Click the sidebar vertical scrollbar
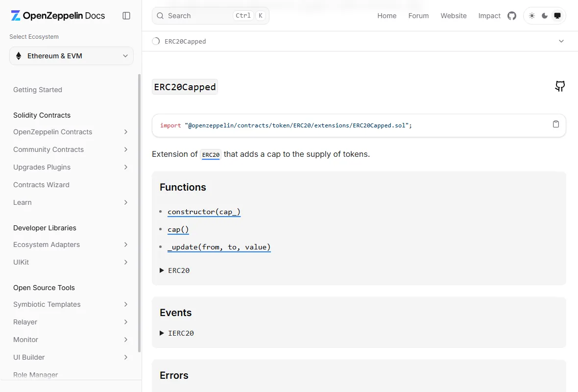 coord(139,213)
